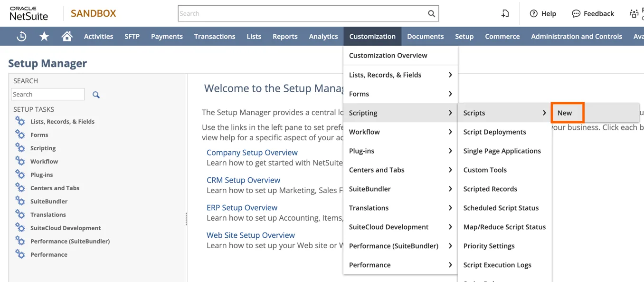644x282 pixels.
Task: Open the Transactions menu
Action: [215, 36]
